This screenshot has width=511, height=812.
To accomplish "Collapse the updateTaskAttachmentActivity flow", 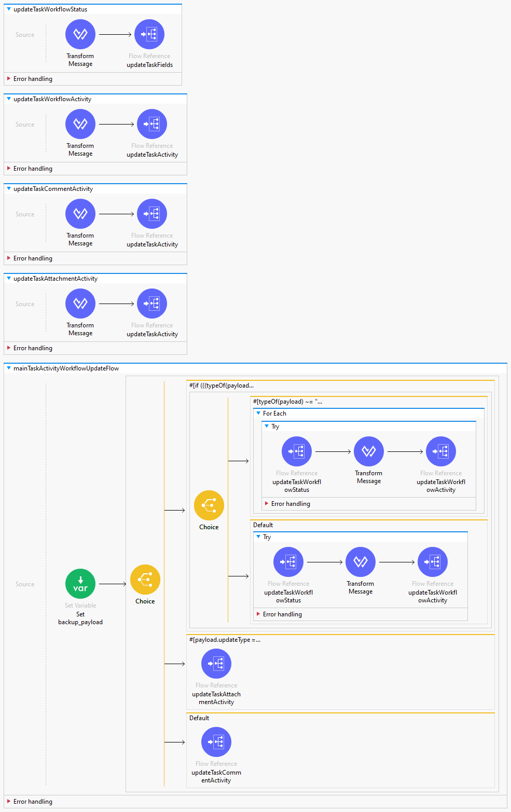I will [9, 279].
